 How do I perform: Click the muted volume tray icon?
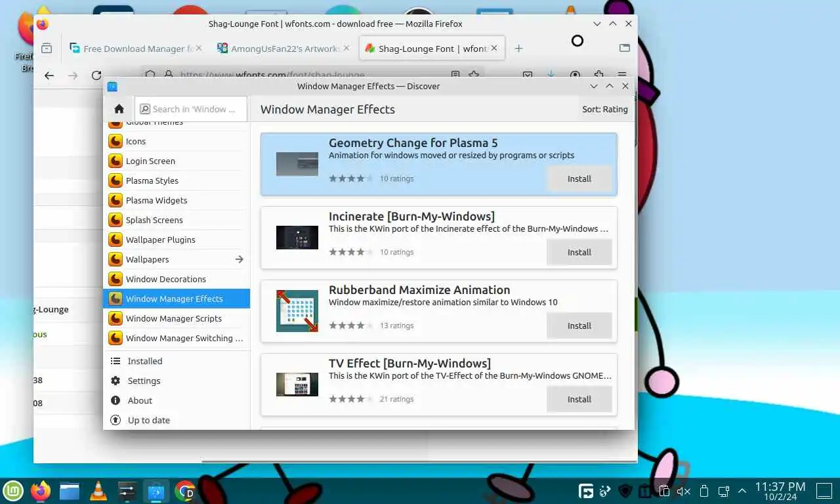[684, 491]
